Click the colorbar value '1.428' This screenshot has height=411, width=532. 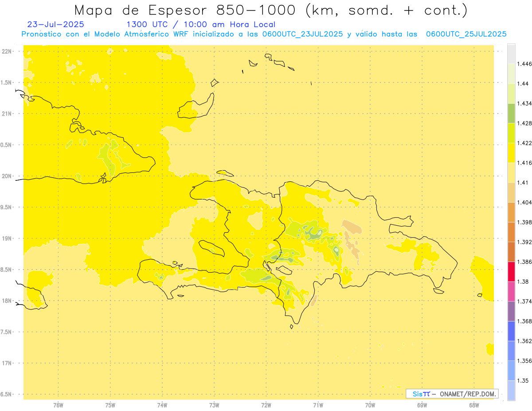[525, 123]
